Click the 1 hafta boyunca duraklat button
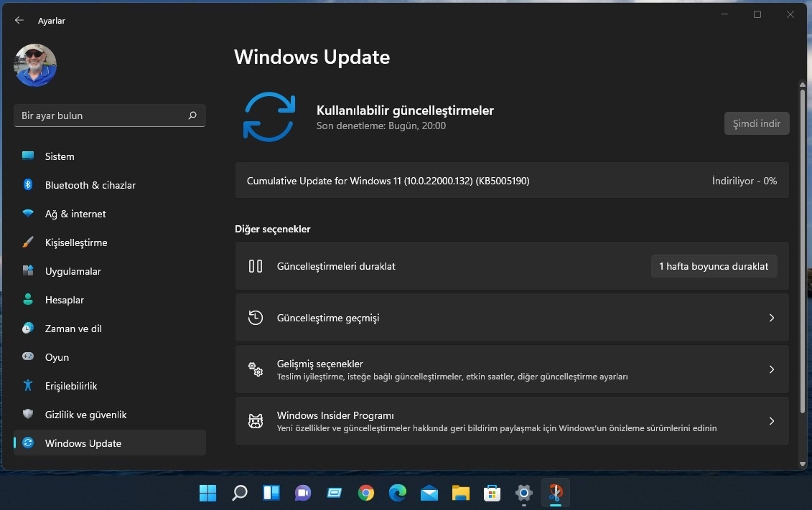812x510 pixels. [x=714, y=266]
